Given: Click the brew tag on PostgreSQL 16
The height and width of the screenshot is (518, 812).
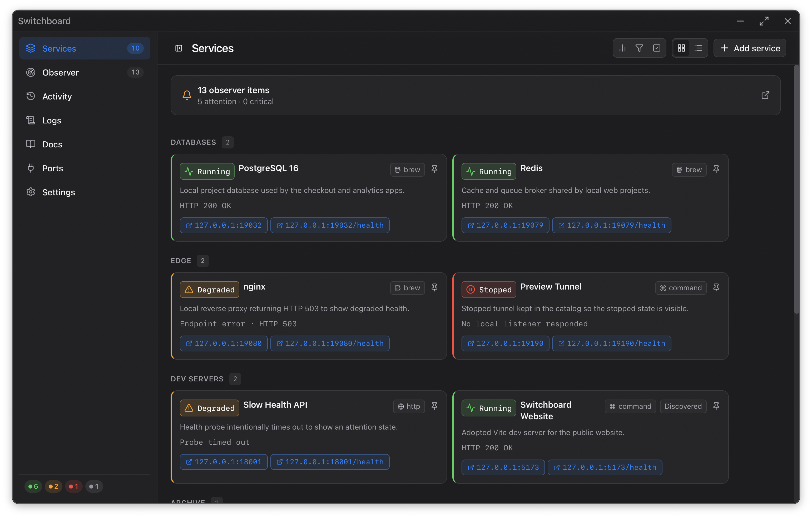Looking at the screenshot, I should point(407,170).
